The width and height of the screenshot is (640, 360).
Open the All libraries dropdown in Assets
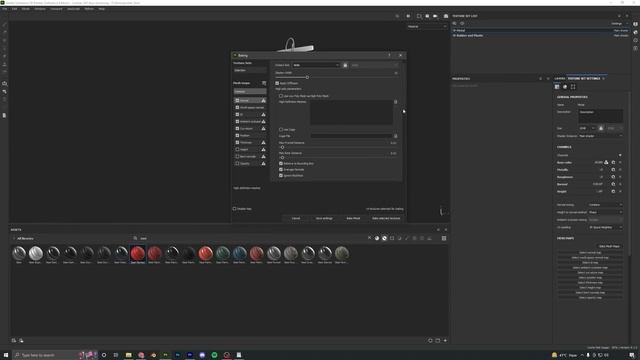24,238
